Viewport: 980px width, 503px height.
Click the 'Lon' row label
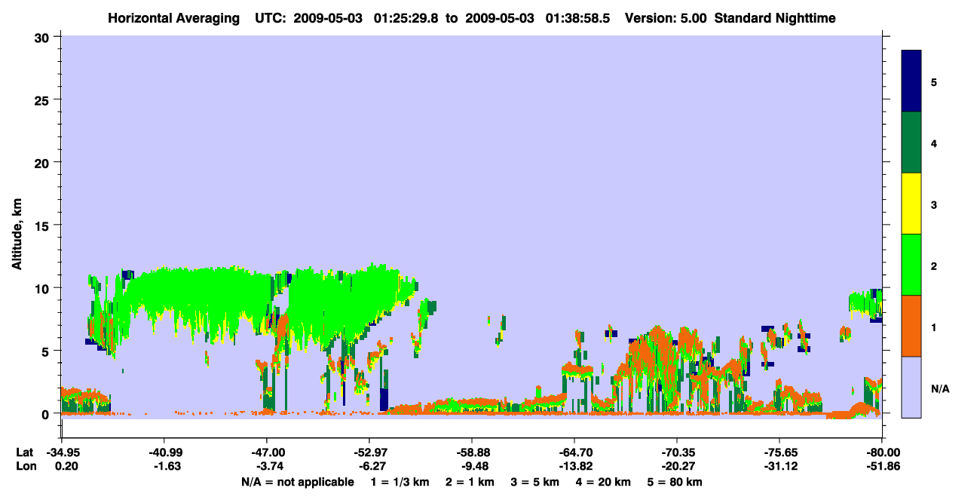coord(26,467)
